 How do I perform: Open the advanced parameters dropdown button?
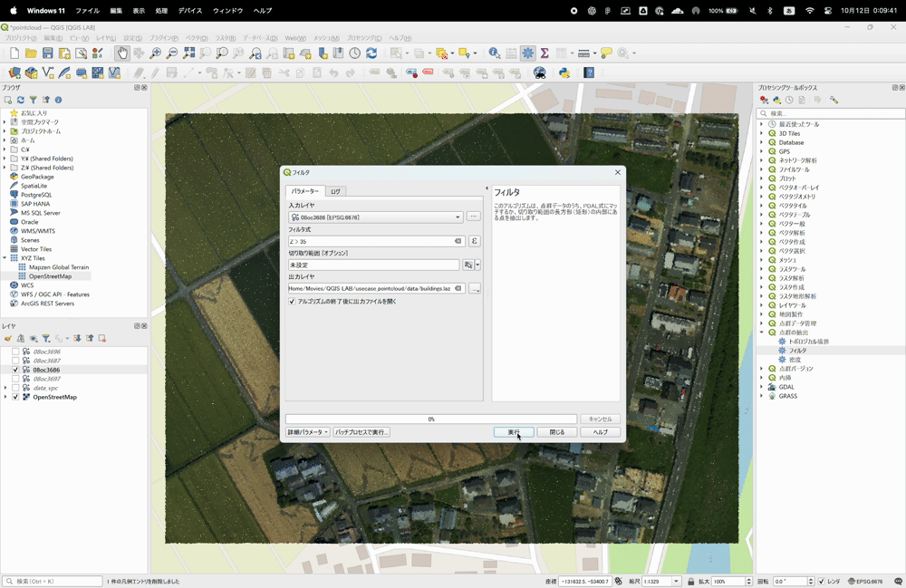pyautogui.click(x=308, y=432)
